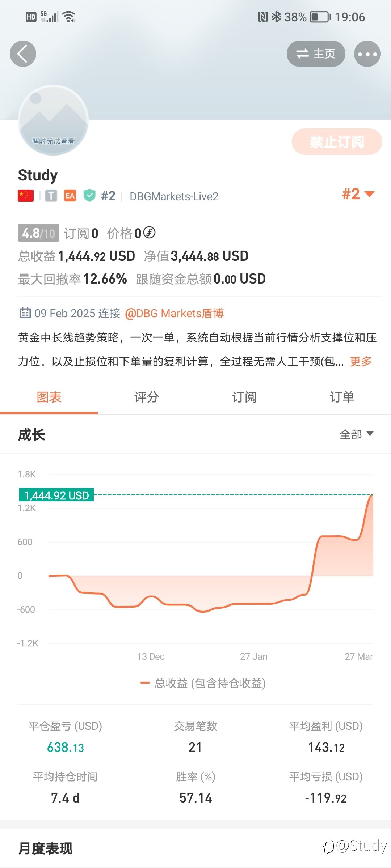Tap the profile avatar placeholder
The image size is (391, 868).
pyautogui.click(x=53, y=120)
